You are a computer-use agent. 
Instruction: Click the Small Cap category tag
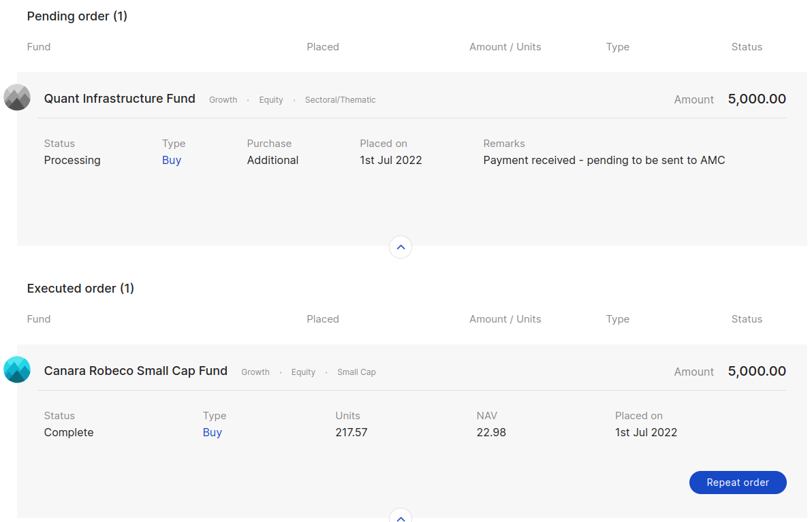click(x=356, y=372)
